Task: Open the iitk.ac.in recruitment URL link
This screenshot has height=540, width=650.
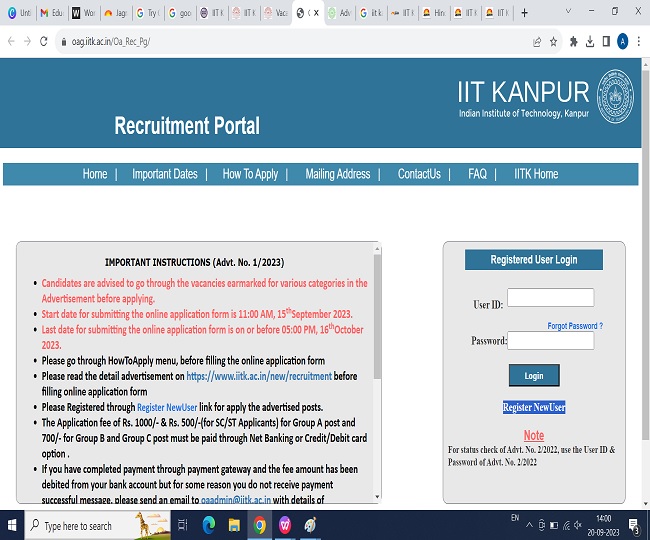Action: (x=259, y=376)
